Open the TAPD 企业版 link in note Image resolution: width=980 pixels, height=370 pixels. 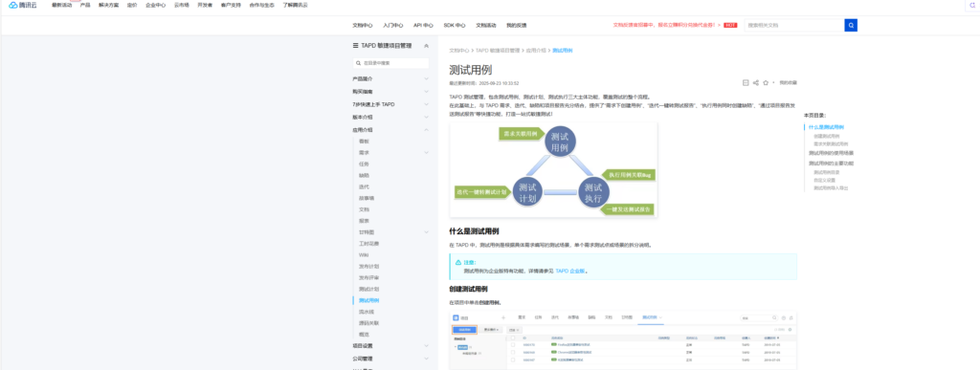[x=571, y=272]
